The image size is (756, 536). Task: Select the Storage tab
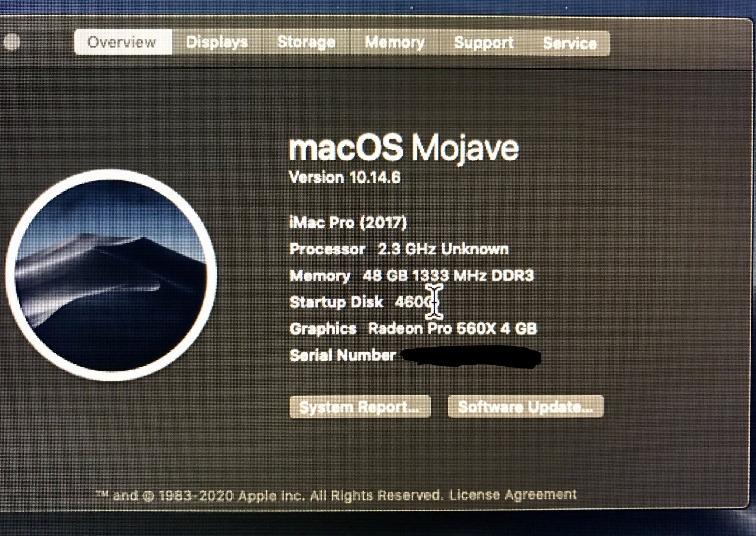pos(306,42)
